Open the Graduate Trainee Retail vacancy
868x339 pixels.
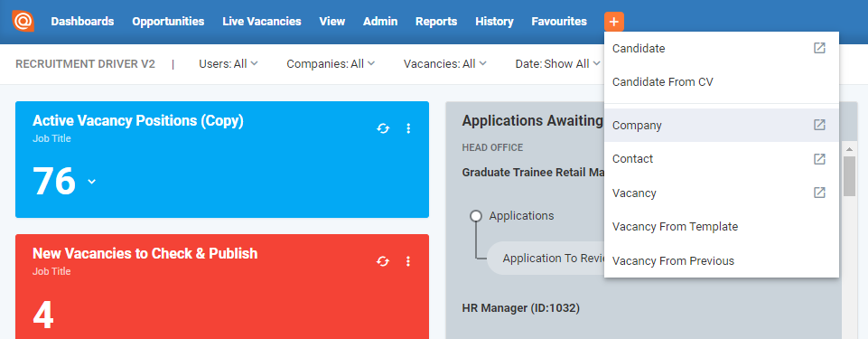pyautogui.click(x=533, y=173)
